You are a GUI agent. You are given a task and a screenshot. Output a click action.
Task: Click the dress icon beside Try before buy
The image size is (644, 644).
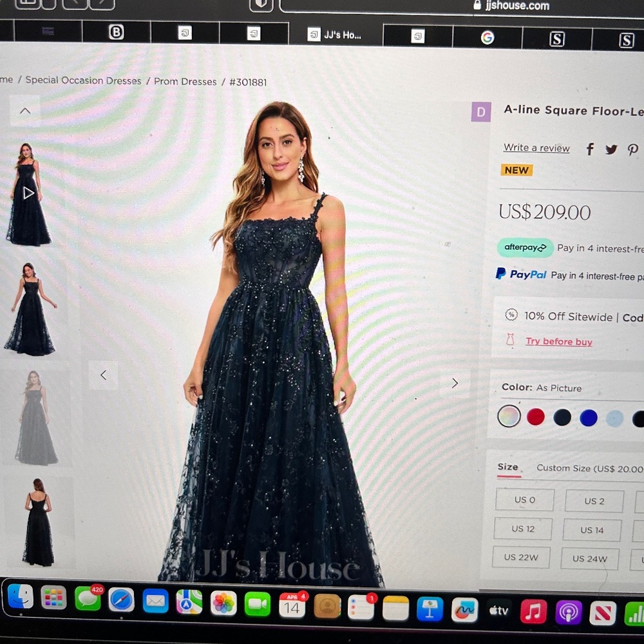pos(511,341)
